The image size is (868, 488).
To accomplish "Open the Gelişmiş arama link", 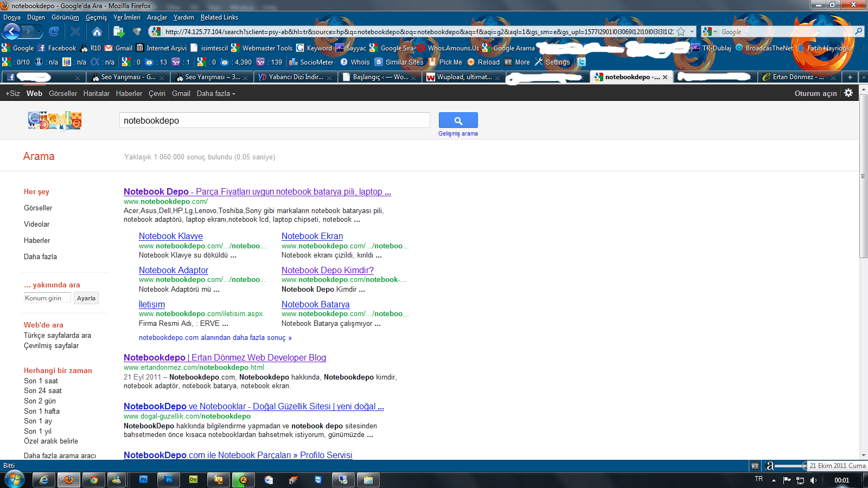I will (458, 133).
